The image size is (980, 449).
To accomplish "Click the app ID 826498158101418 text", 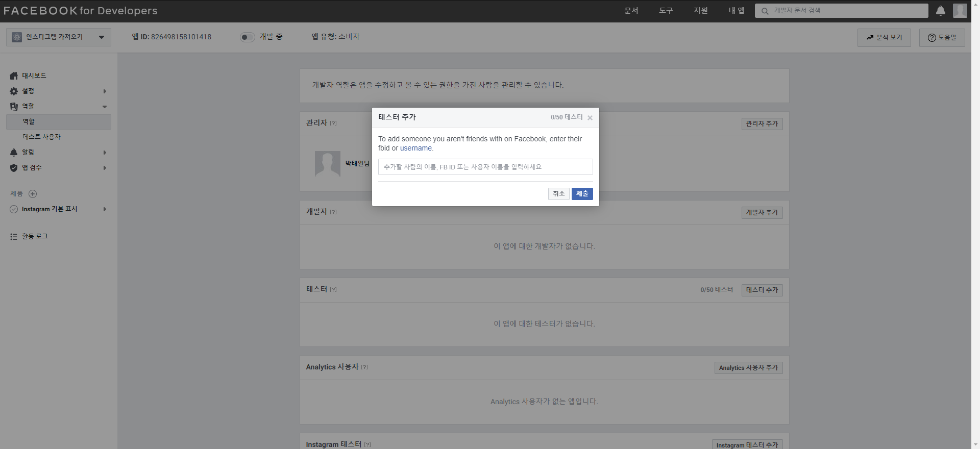I will pos(181,37).
